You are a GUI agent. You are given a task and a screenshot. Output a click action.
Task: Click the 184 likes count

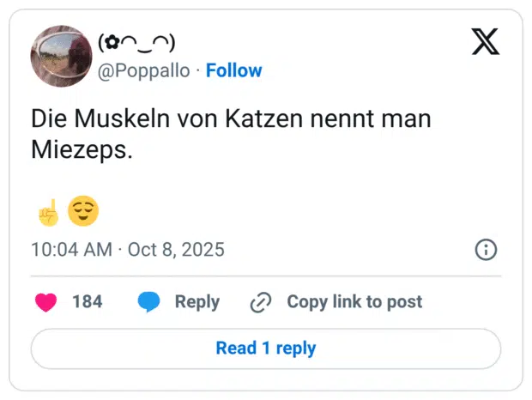coord(87,302)
